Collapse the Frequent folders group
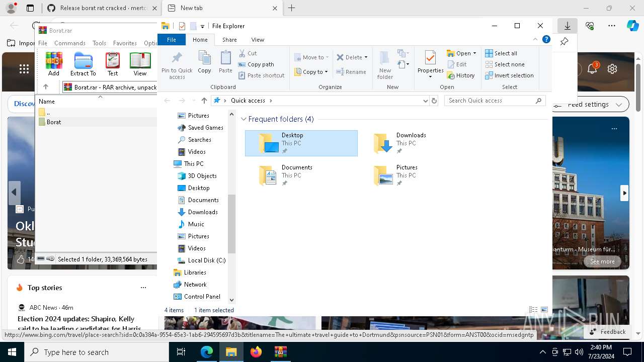644x362 pixels. coord(244,119)
